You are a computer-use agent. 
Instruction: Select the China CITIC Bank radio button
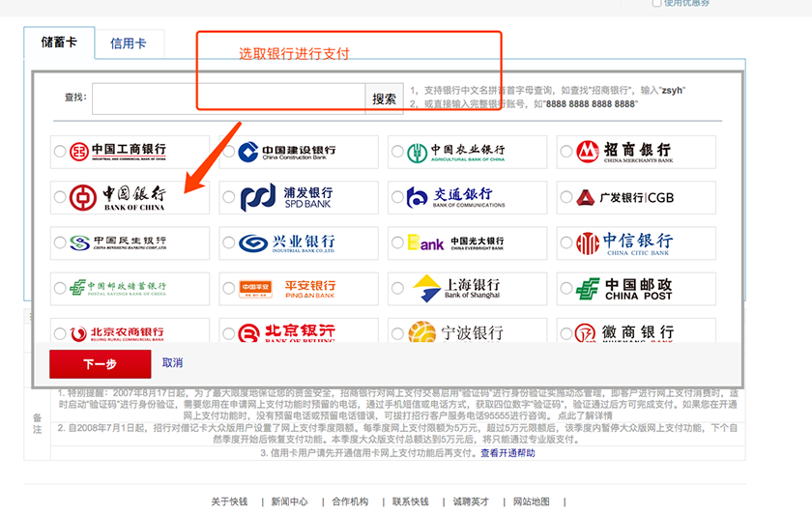(x=565, y=243)
